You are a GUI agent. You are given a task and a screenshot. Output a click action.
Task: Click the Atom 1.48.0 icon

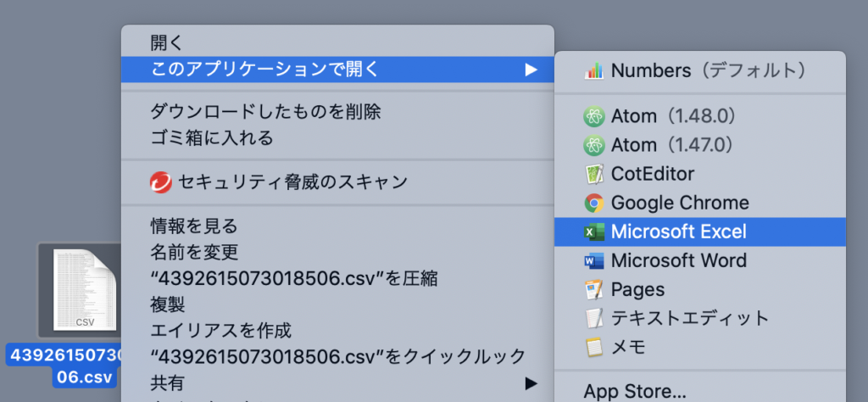click(x=594, y=116)
